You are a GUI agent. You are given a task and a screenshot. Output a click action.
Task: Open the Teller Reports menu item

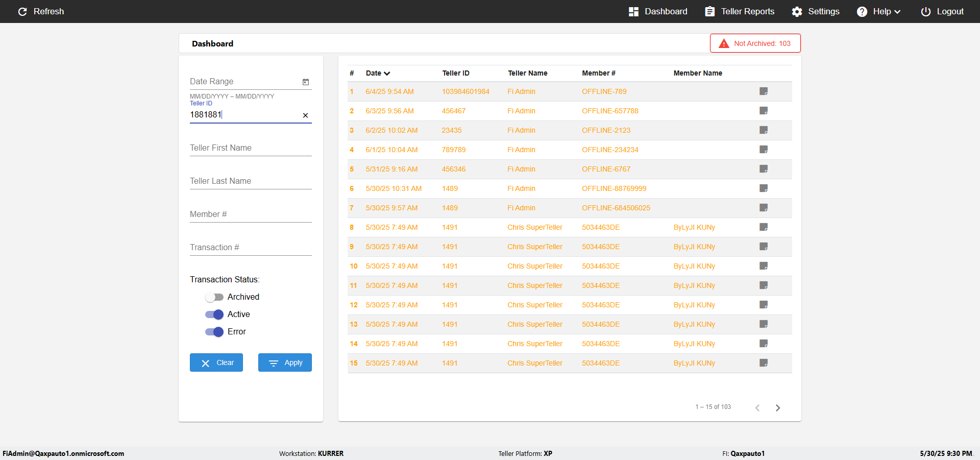coord(740,11)
